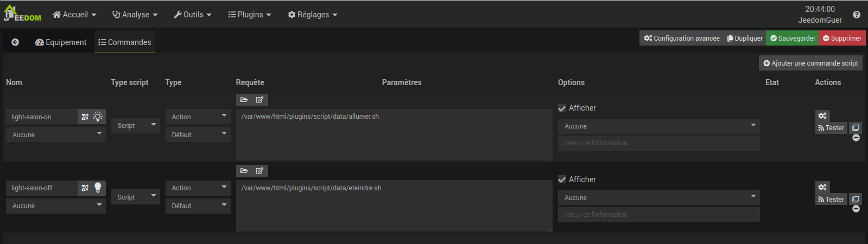
Task: Switch to the Equipement tab
Action: pyautogui.click(x=61, y=42)
